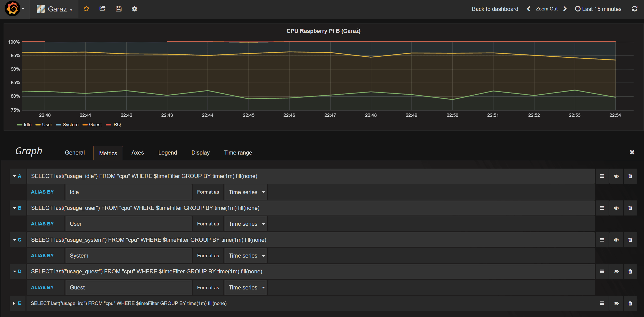
Task: Go to the Legend tab
Action: pyautogui.click(x=168, y=153)
